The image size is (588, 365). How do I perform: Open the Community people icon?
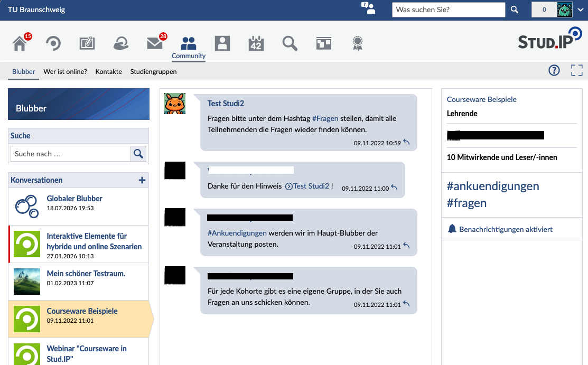click(x=188, y=43)
